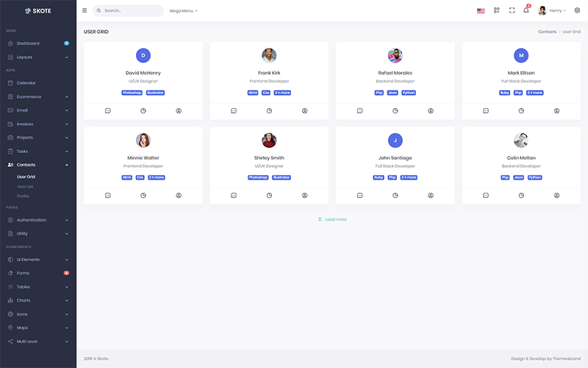Toggle fullscreen mode icon
Screen dimensions: 588x368
coord(512,10)
